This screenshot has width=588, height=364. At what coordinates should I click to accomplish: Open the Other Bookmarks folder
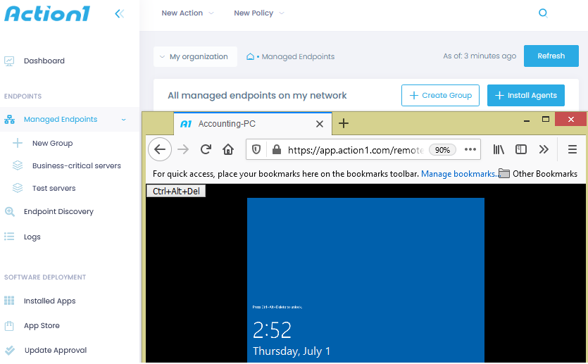[x=538, y=174]
